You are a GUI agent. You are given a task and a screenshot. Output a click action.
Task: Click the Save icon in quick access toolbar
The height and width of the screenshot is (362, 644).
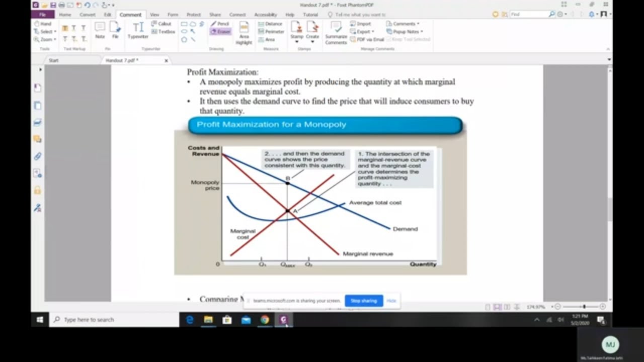[x=52, y=5]
